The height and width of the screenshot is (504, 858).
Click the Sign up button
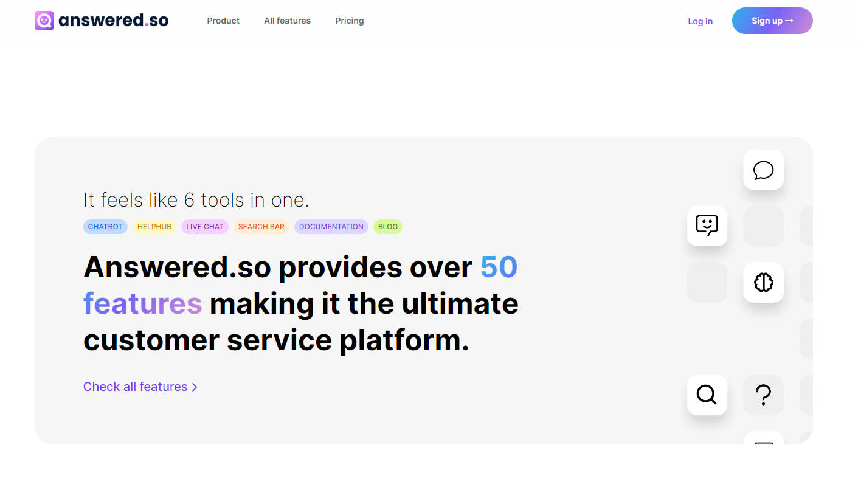tap(772, 21)
